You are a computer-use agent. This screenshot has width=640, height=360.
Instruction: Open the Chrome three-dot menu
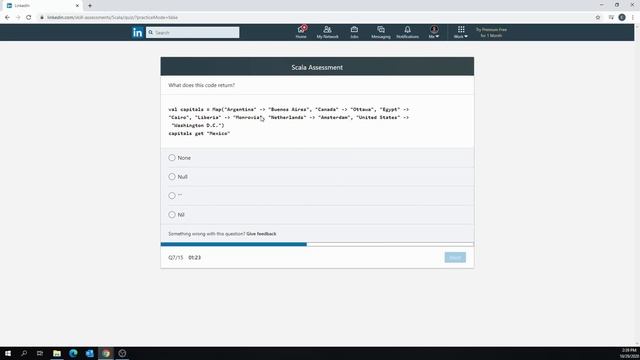633,18
